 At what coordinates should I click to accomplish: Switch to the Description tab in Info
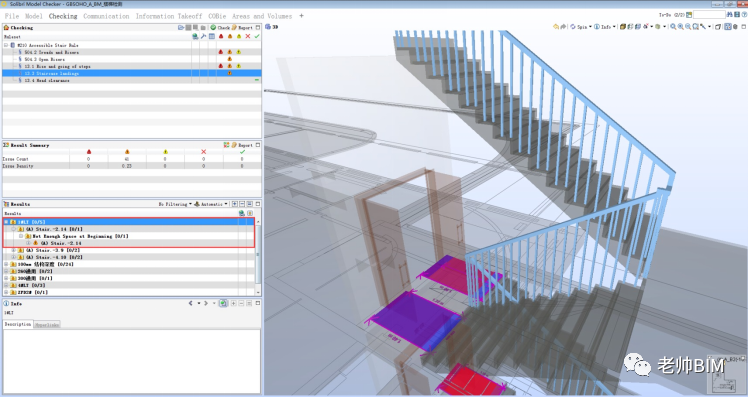(18, 324)
